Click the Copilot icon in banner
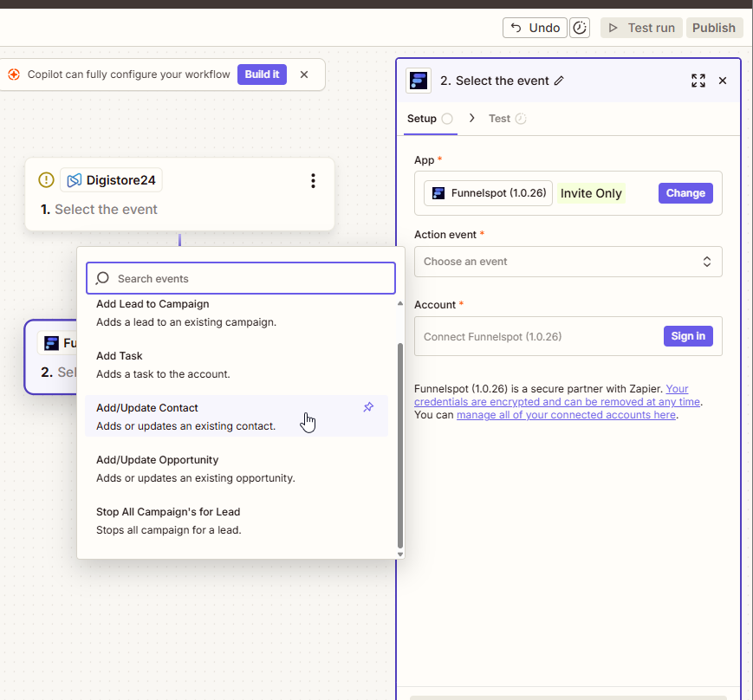 pos(14,75)
